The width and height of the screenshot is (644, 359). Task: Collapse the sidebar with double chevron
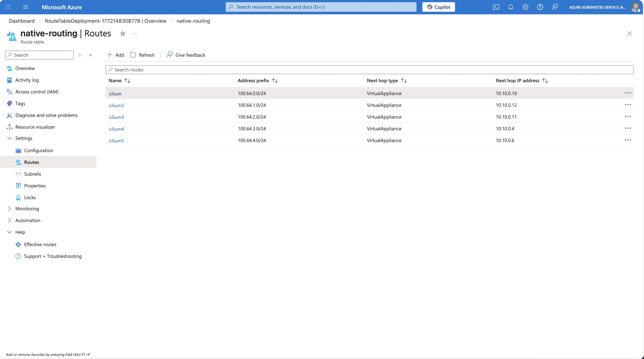point(91,55)
